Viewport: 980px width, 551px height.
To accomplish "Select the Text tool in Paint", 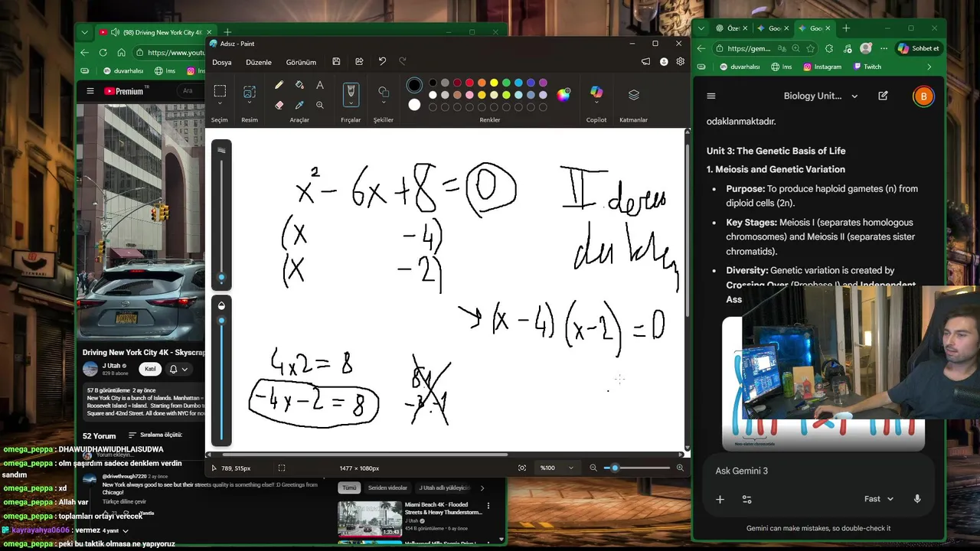I will pyautogui.click(x=320, y=85).
